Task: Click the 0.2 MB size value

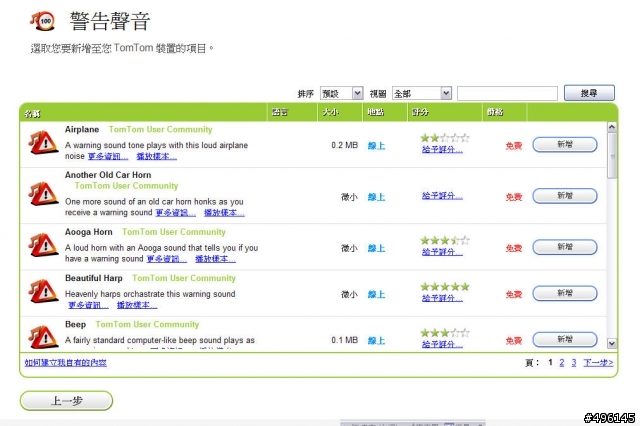Action: (x=344, y=145)
